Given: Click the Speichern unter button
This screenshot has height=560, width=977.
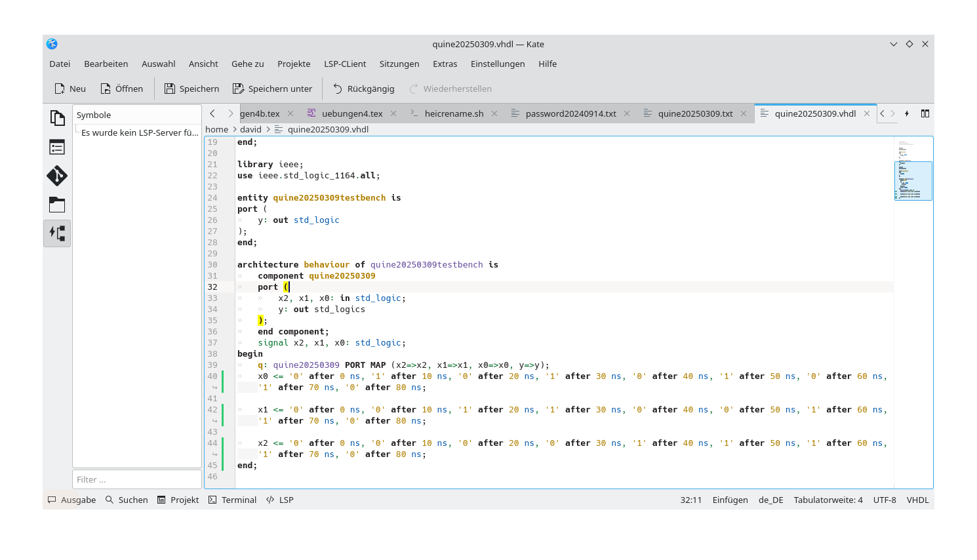Looking at the screenshot, I should coord(273,89).
